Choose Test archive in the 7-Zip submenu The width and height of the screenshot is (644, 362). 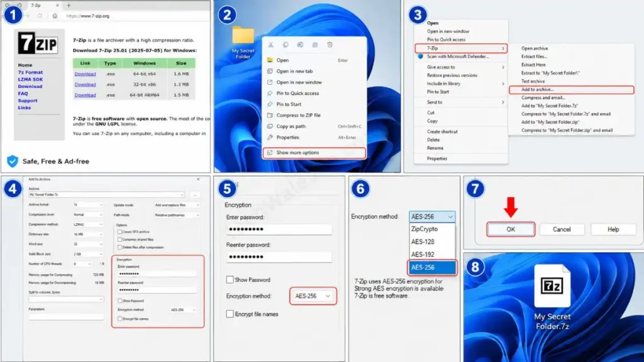click(x=533, y=81)
